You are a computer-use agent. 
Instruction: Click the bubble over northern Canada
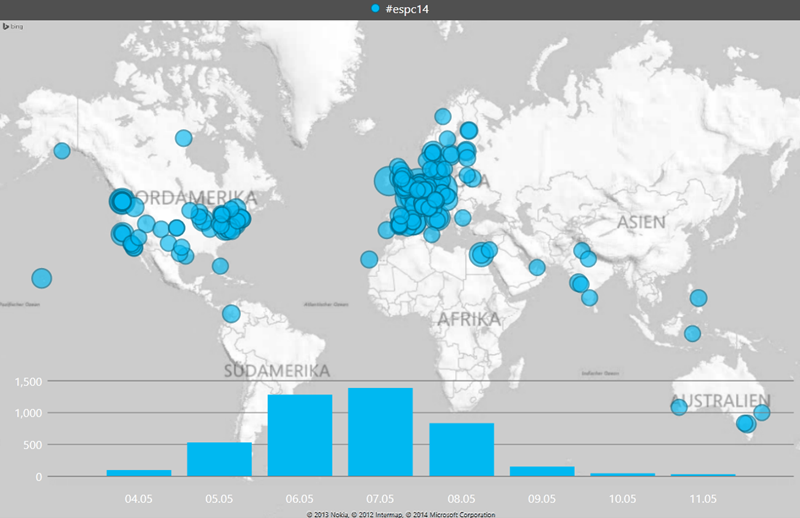[183, 138]
